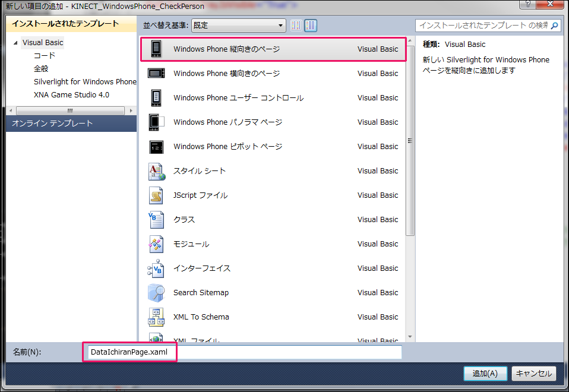Pick the Windows Phone パノラマ ページ icon
The image size is (569, 392).
[x=156, y=122]
